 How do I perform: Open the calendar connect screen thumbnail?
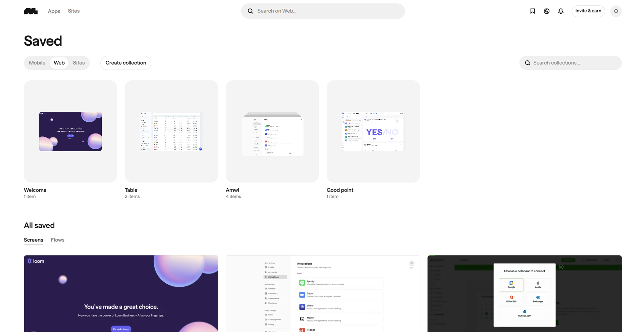point(525,294)
